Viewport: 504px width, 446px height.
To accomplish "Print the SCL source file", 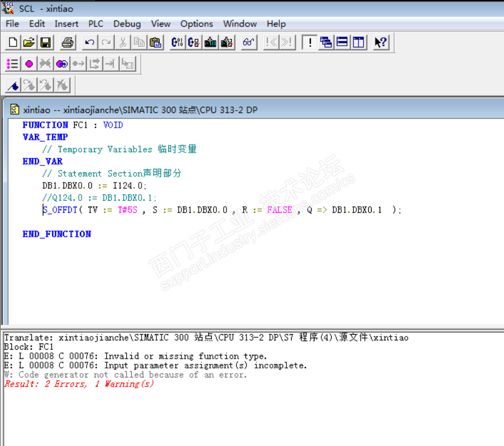I will (67, 42).
